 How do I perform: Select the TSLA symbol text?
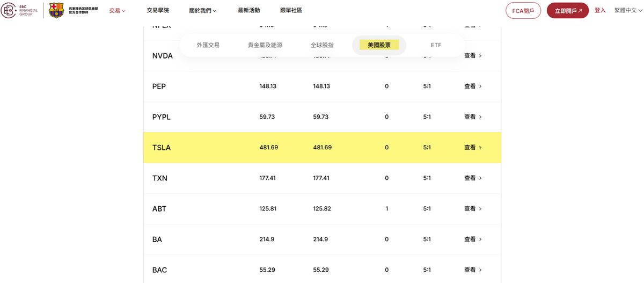161,148
